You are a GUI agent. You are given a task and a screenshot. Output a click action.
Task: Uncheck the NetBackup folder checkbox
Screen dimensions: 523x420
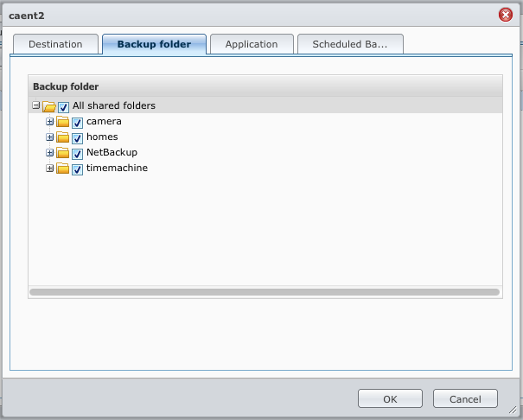[77, 154]
